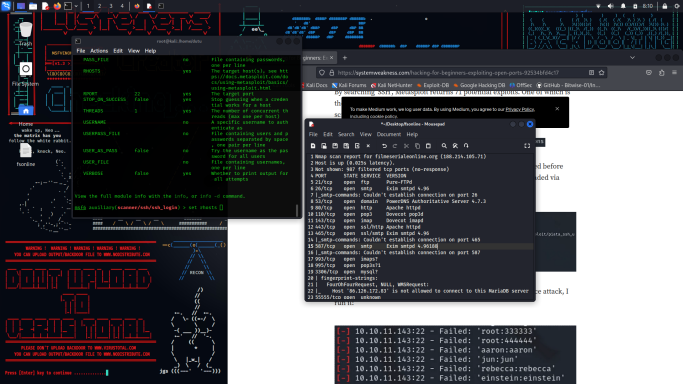Open the Mousepad Document menu

[389, 135]
